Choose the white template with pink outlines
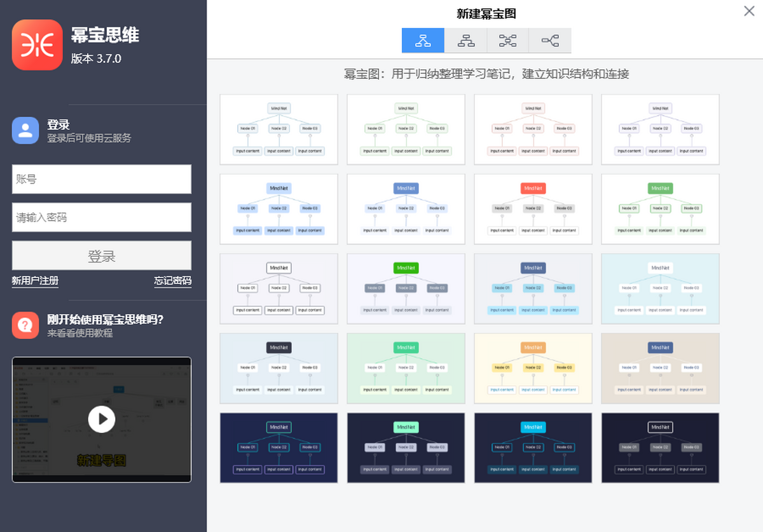This screenshot has width=763, height=532. coord(533,130)
